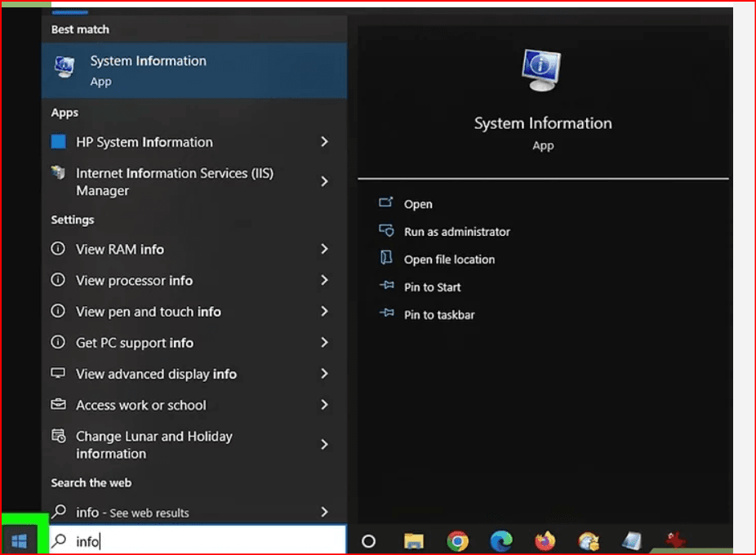Click the Windows Start button
The height and width of the screenshot is (555, 756).
coord(20,540)
